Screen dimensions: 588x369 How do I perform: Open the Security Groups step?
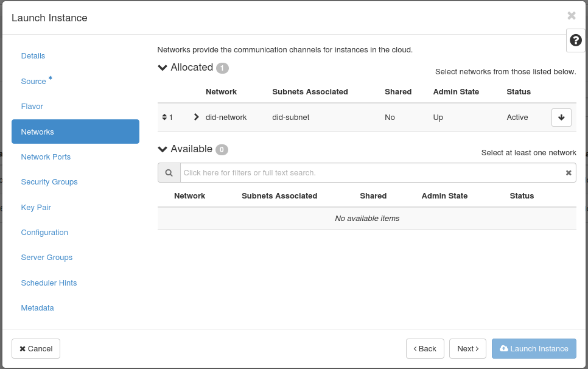tap(49, 182)
